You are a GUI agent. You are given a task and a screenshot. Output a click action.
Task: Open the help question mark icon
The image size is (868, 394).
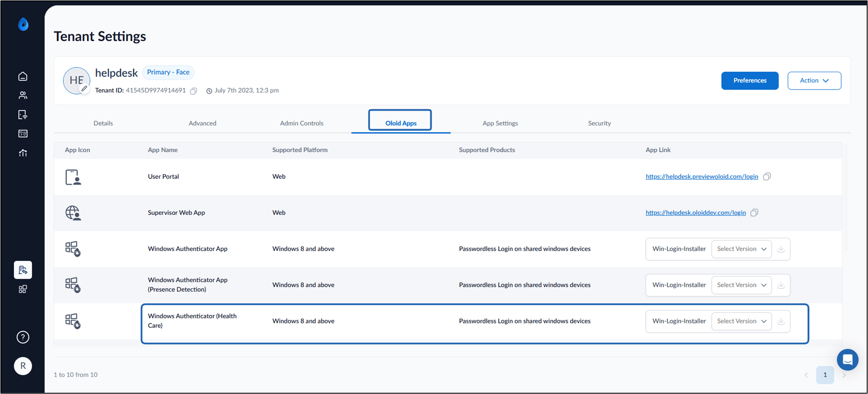click(23, 337)
